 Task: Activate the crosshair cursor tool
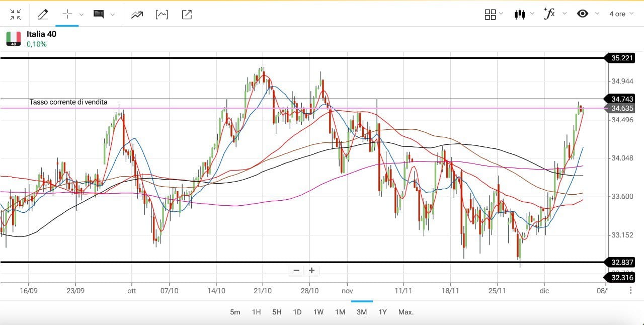coord(67,14)
